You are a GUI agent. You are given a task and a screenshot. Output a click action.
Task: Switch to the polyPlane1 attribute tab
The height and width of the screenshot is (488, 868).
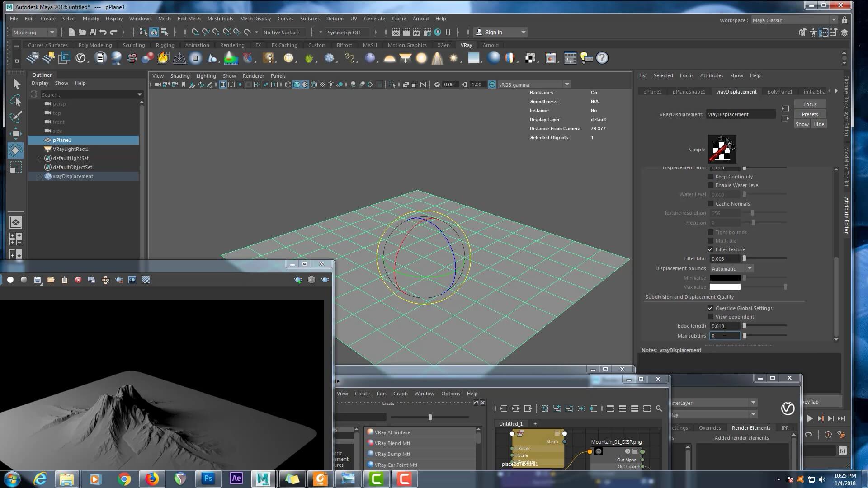click(x=779, y=92)
